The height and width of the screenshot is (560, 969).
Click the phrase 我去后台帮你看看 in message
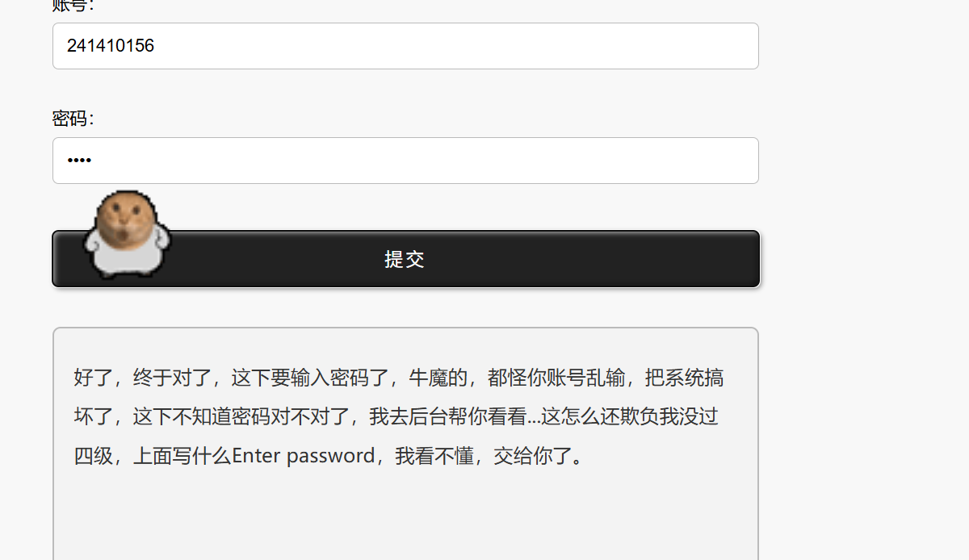(x=448, y=417)
